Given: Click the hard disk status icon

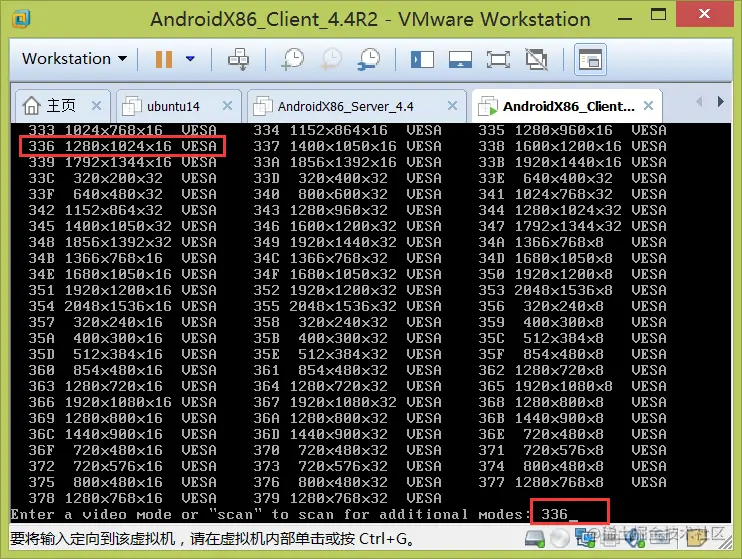Looking at the screenshot, I should click(534, 539).
